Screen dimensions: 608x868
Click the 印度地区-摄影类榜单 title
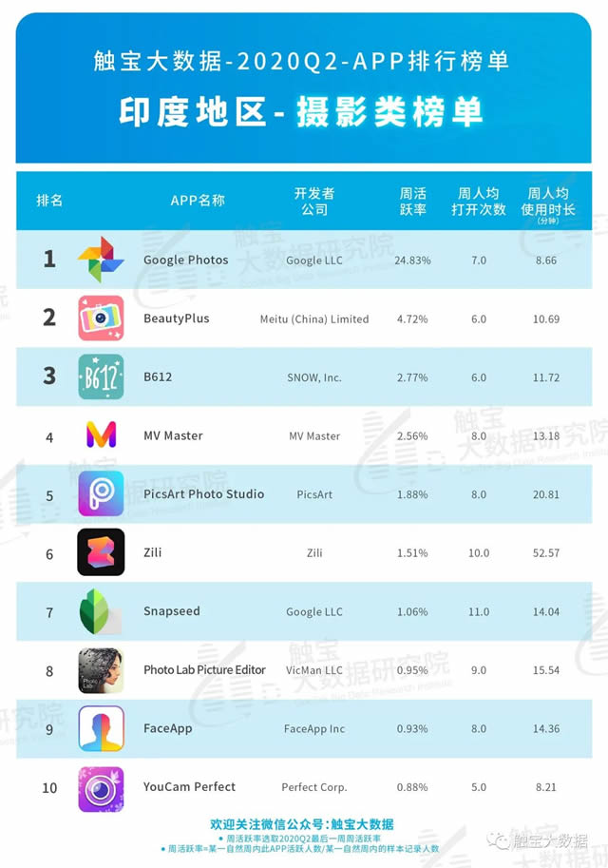[x=302, y=112]
